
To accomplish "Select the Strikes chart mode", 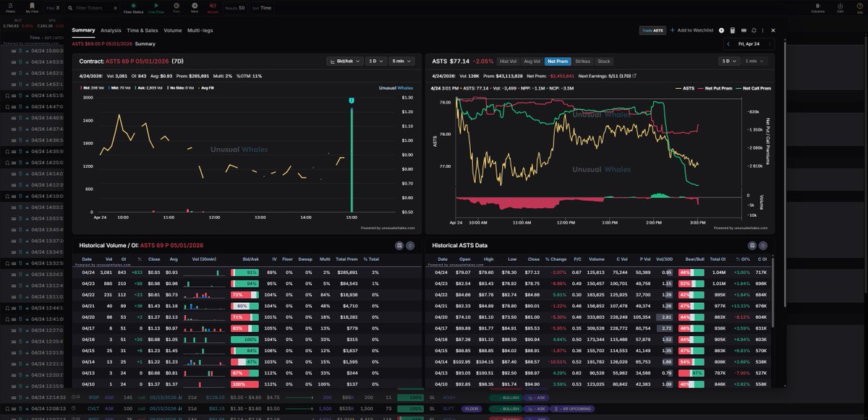I will pyautogui.click(x=582, y=61).
